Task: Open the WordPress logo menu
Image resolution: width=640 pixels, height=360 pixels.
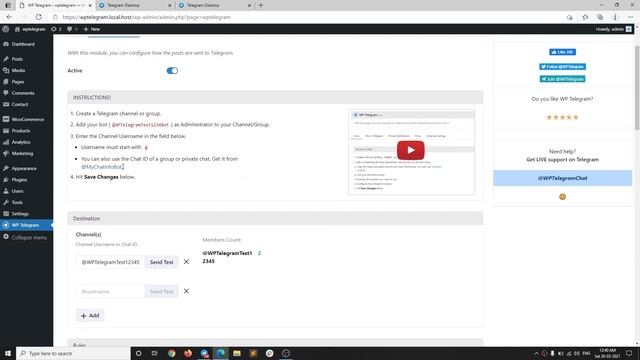Action: [x=6, y=29]
